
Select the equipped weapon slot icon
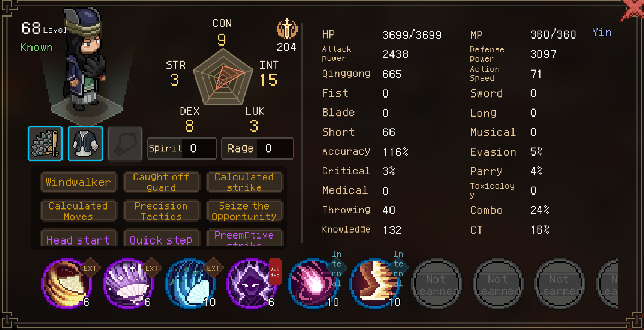click(x=45, y=144)
